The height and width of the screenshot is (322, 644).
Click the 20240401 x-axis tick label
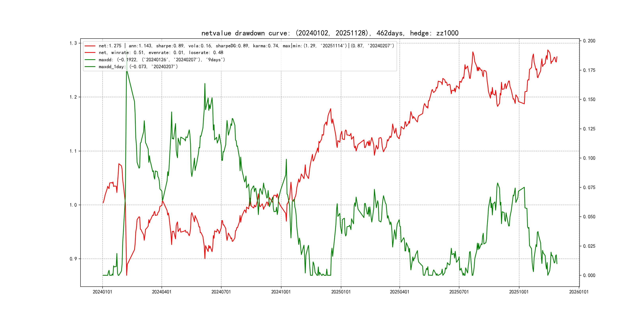click(x=162, y=292)
